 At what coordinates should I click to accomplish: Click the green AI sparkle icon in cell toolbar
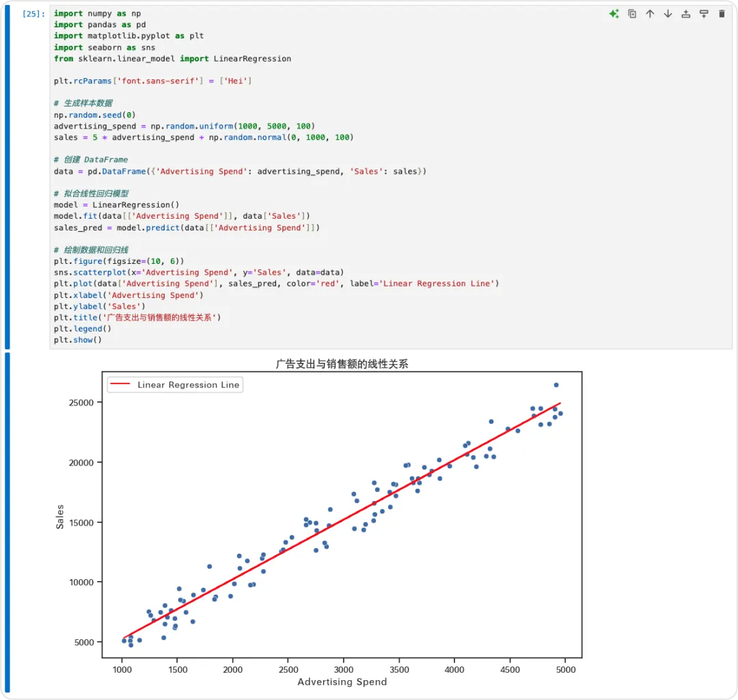tap(614, 14)
